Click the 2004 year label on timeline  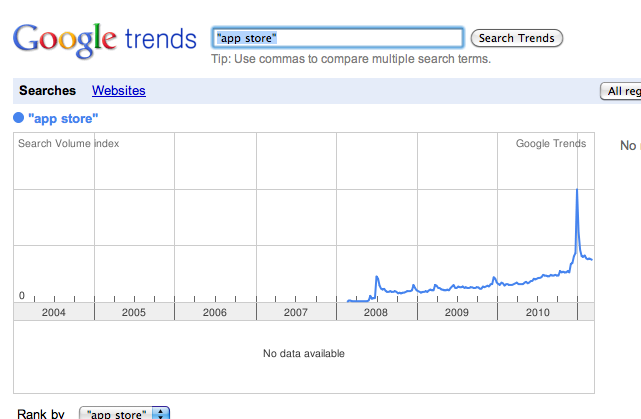coord(54,312)
